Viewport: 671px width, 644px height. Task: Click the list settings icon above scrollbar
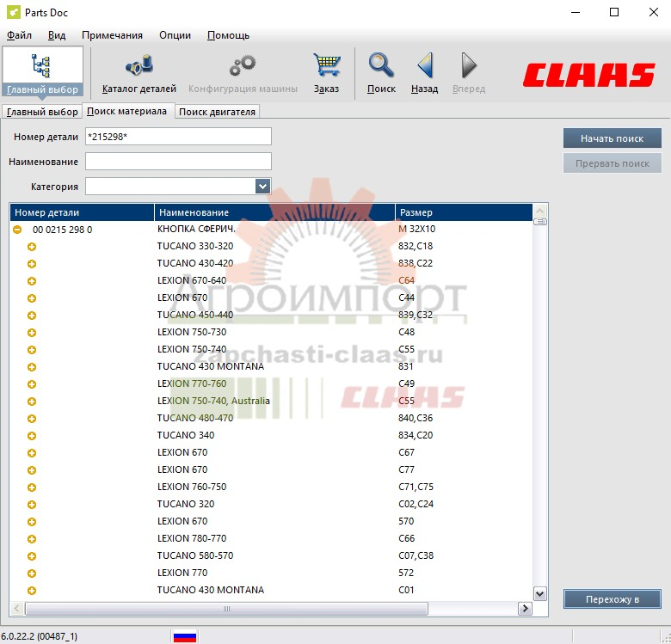pos(540,222)
